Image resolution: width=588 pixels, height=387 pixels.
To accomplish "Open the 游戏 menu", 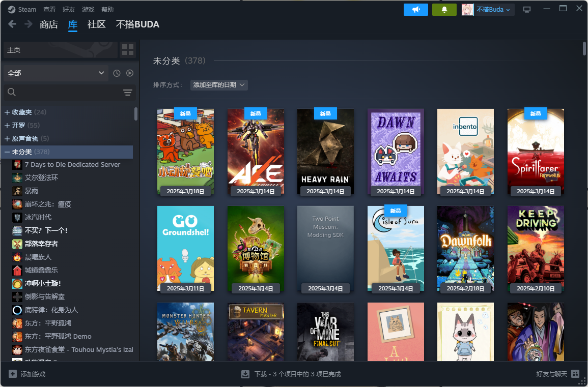I will [x=88, y=9].
